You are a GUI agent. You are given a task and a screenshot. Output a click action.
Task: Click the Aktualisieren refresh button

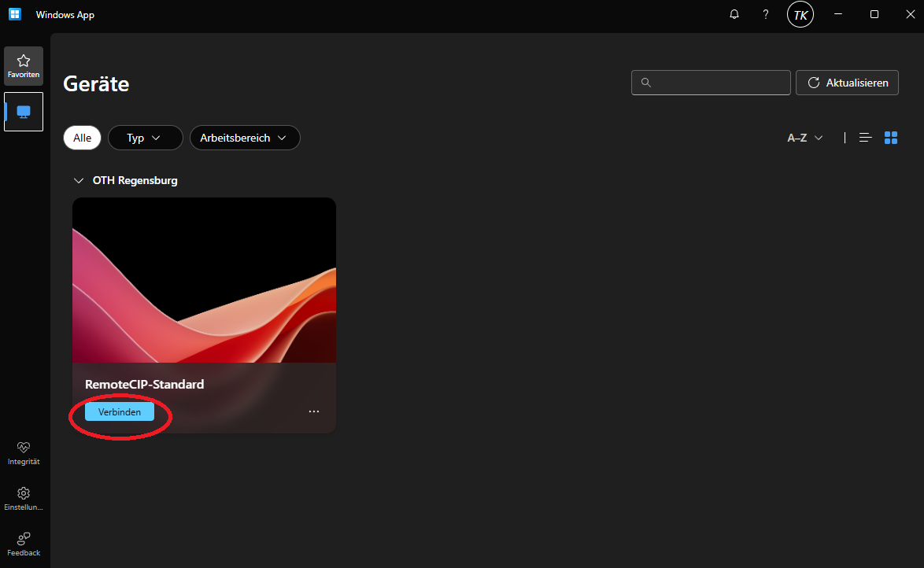point(847,83)
